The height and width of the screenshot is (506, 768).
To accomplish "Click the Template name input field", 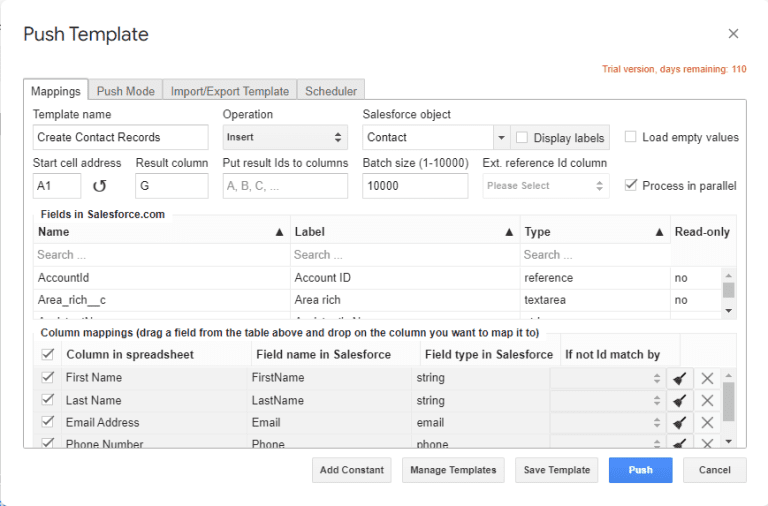I will click(120, 137).
